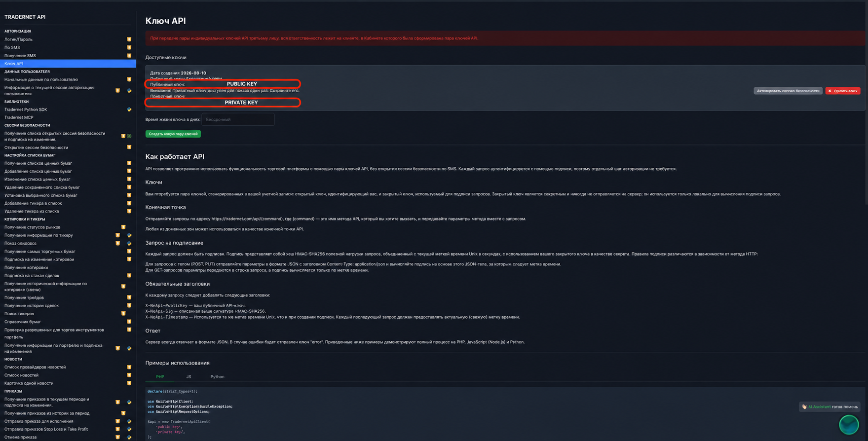Switch to the PHP code example tab
Image resolution: width=868 pixels, height=441 pixels.
(x=160, y=377)
